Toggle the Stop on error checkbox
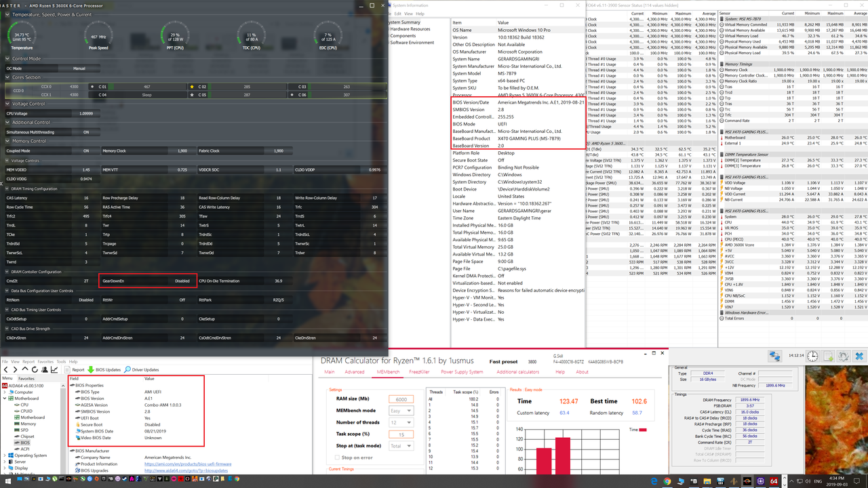 (x=336, y=457)
